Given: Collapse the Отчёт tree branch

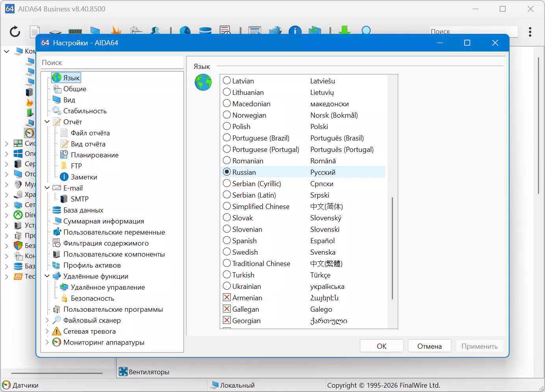Looking at the screenshot, I should pos(47,122).
